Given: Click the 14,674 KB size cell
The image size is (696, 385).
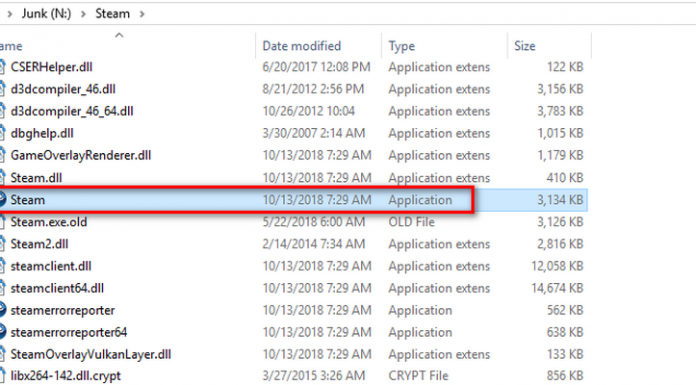Looking at the screenshot, I should click(x=558, y=288).
